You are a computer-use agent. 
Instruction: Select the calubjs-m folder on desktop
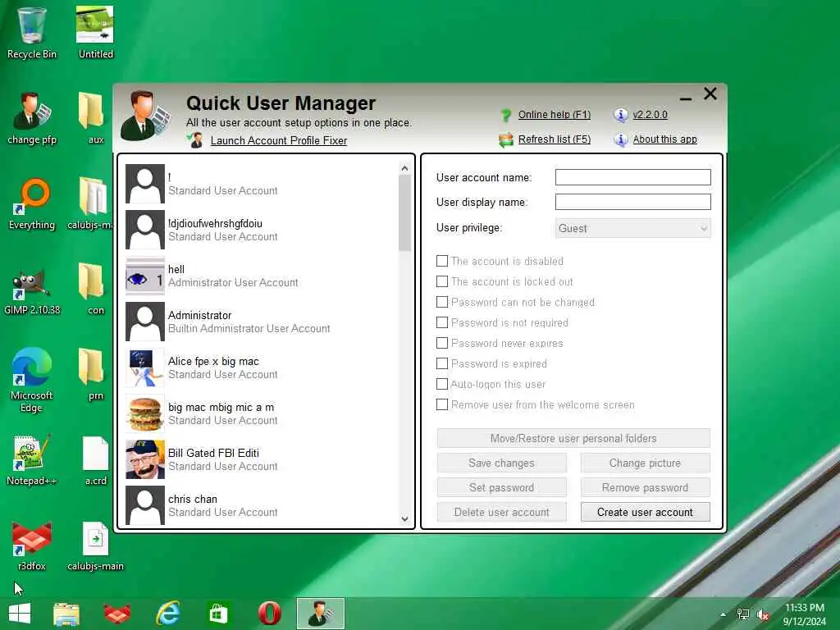[x=91, y=203]
